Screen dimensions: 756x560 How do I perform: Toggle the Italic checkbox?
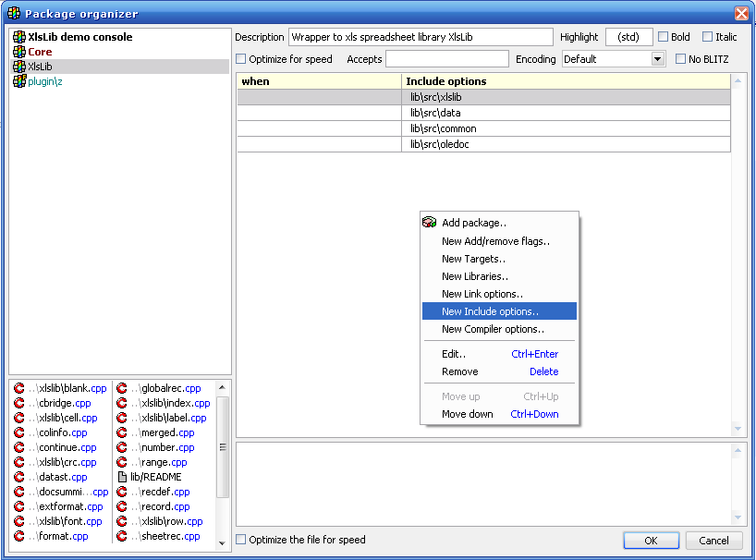click(x=707, y=37)
